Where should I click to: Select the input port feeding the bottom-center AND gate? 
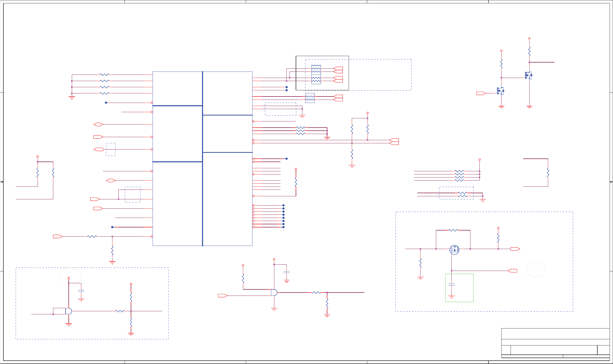(223, 296)
